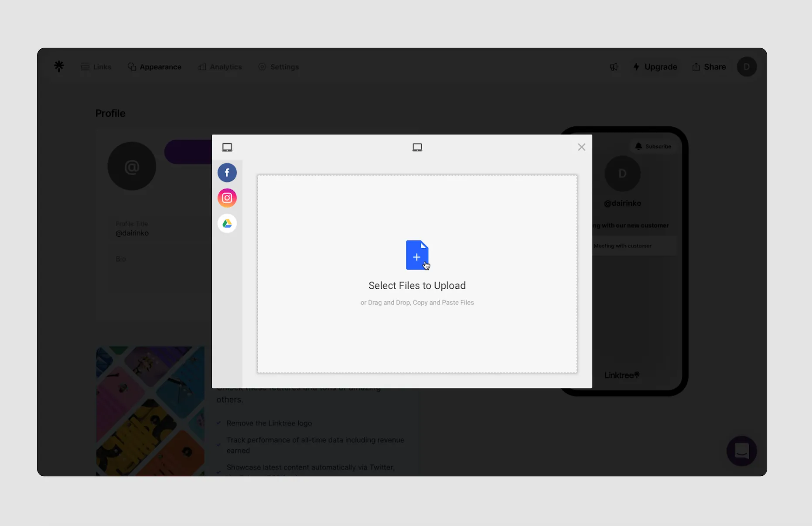Screen dimensions: 812x526
Task: Click the device icon in dialog header
Action: click(x=417, y=147)
